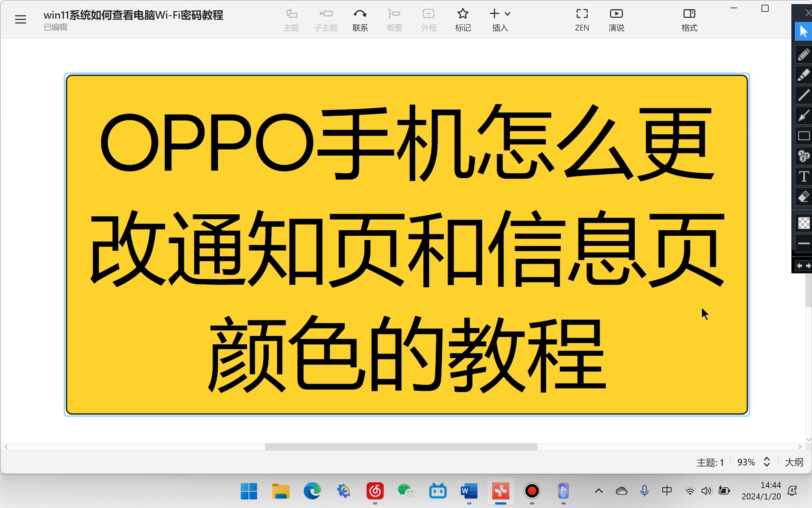Click the 主题: 1 topic count
Screen dimensions: 812x508
[710, 462]
